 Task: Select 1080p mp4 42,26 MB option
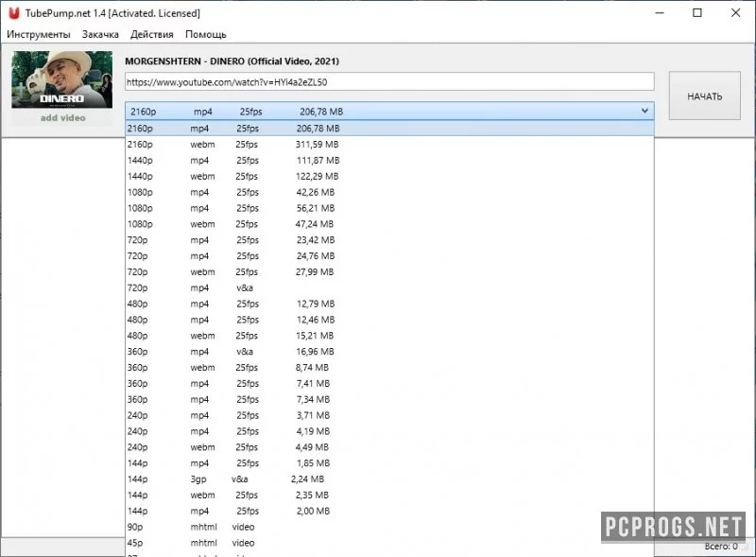coord(389,192)
